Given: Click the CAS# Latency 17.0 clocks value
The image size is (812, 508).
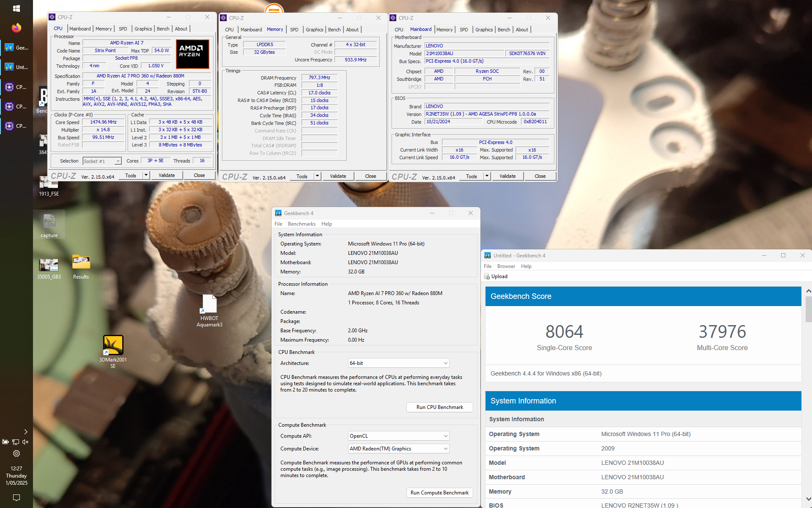Looking at the screenshot, I should (x=319, y=93).
